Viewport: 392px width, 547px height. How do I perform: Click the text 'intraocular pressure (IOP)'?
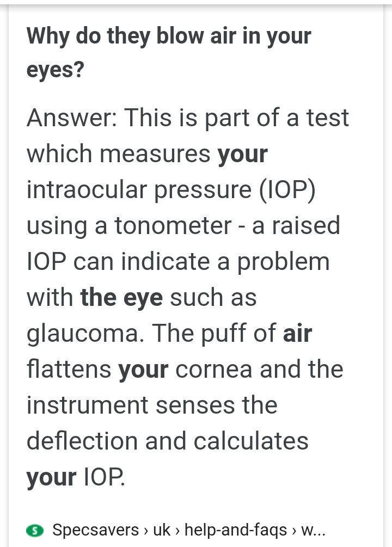[x=171, y=190]
